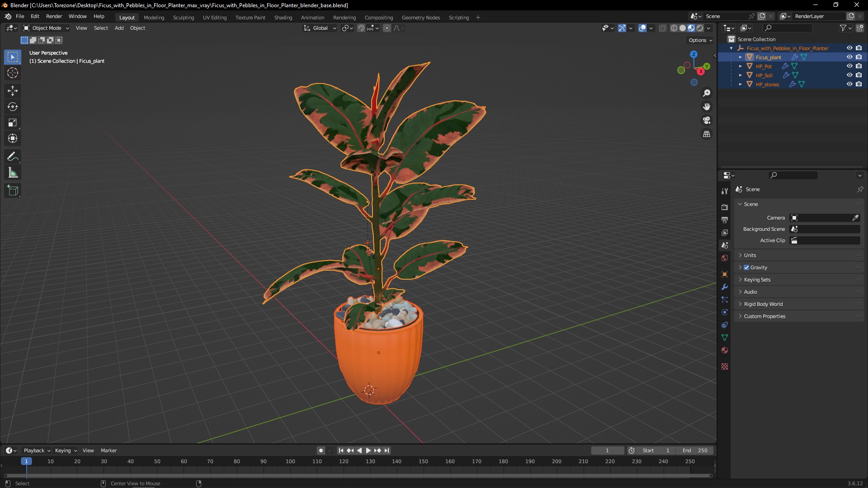The width and height of the screenshot is (868, 488).
Task: Toggle camera view icon
Action: click(707, 120)
